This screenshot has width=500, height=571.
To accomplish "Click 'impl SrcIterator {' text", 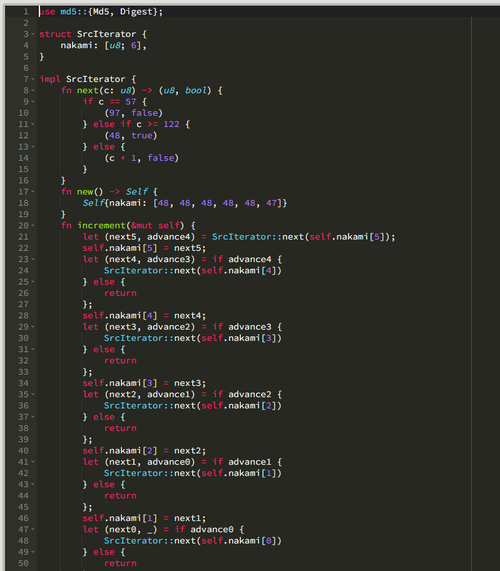I will tap(87, 79).
